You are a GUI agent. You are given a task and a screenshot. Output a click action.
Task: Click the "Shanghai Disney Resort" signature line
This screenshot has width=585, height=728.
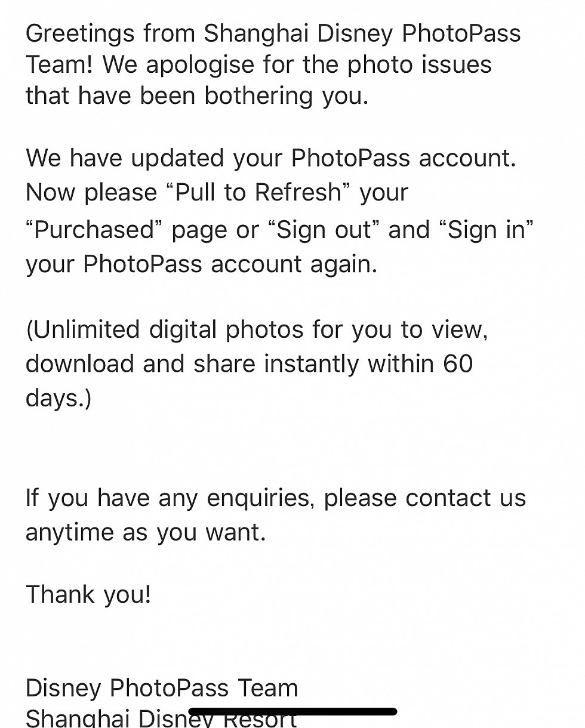161,718
